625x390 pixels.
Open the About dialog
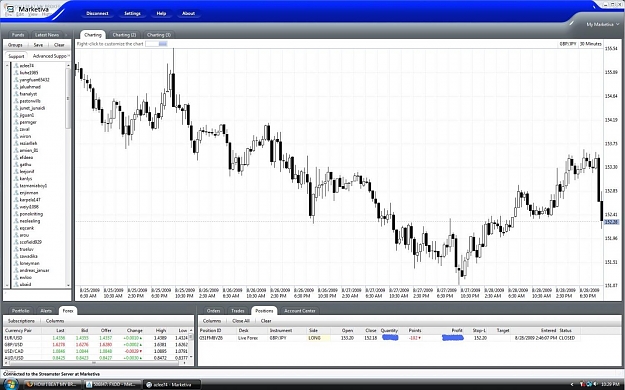pyautogui.click(x=188, y=14)
